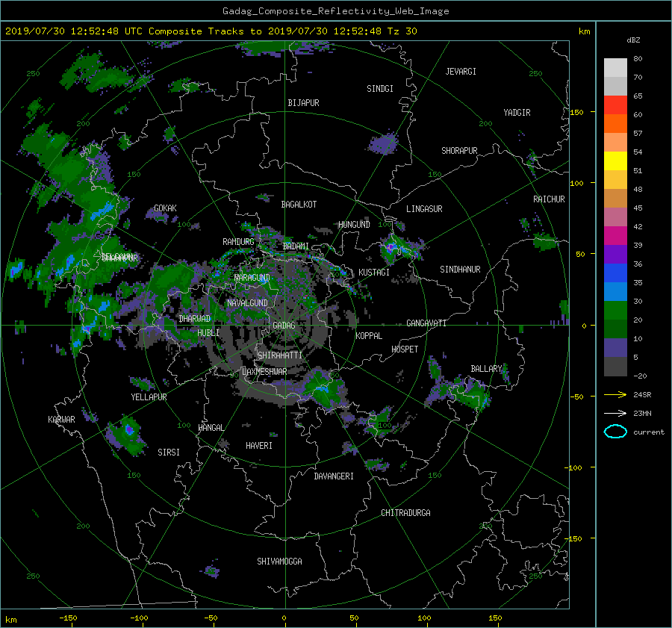
Task: Click the SINDHANUR city label
Action: click(x=460, y=270)
